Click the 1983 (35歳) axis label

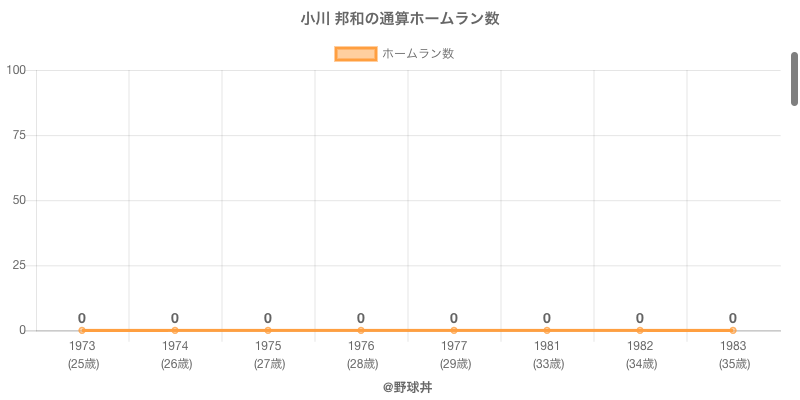(733, 355)
